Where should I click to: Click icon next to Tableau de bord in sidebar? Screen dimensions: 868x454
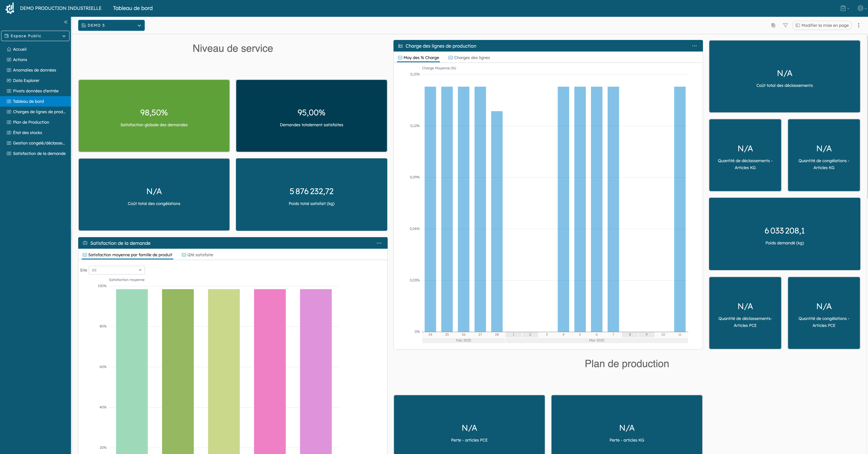coord(9,101)
